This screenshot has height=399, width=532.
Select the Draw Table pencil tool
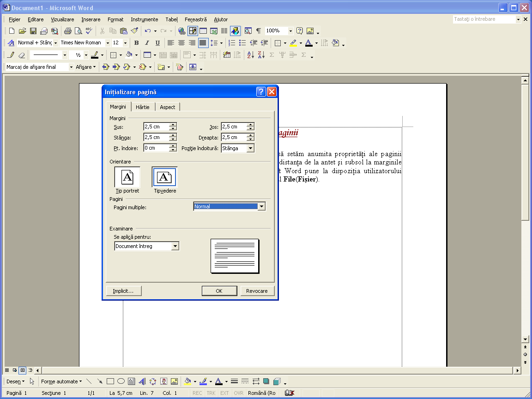[x=11, y=55]
